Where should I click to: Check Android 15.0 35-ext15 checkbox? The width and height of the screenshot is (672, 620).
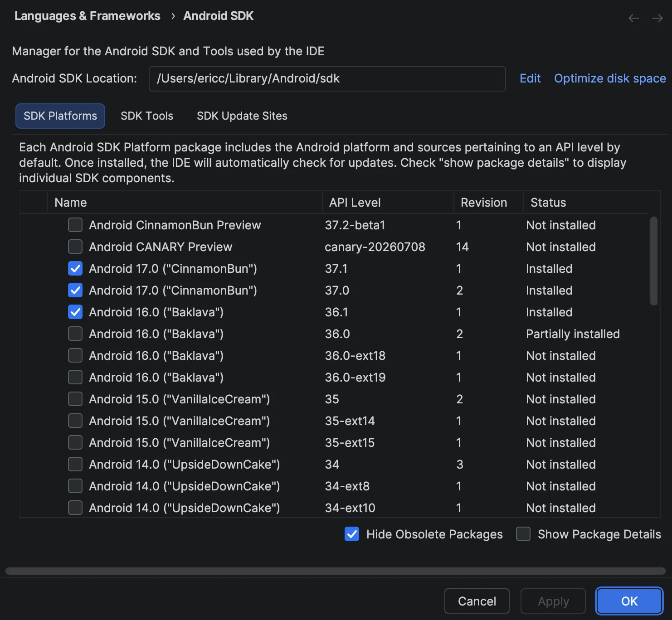pos(75,442)
